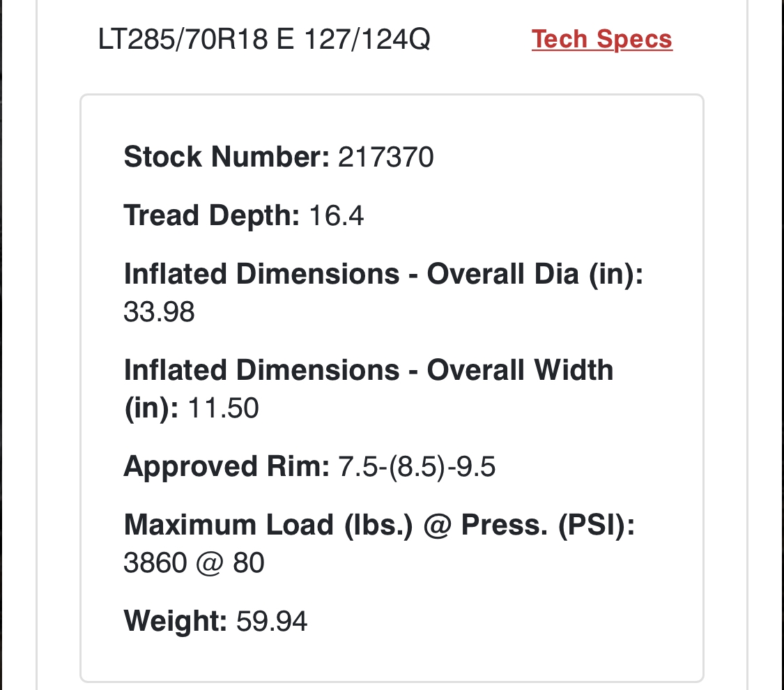Select the rim range 7.5-(8.5)-9.5
This screenshot has width=784, height=690.
click(417, 466)
